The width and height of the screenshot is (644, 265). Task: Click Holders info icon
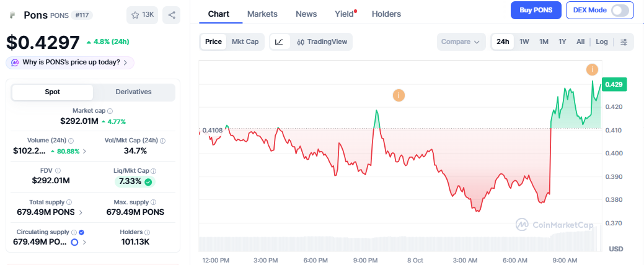[x=147, y=232]
